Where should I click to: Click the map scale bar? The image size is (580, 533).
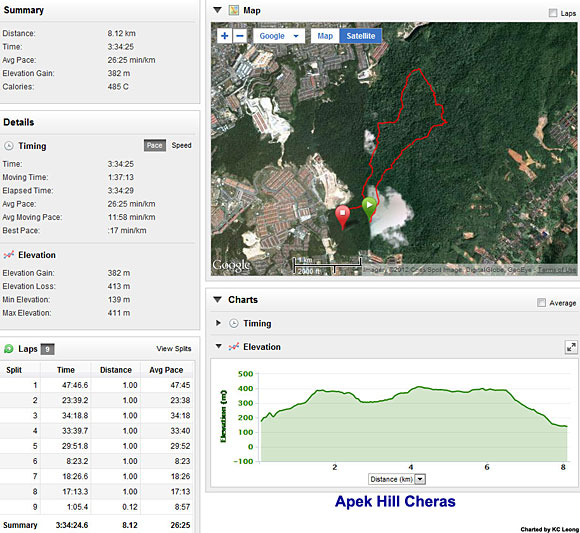point(328,265)
